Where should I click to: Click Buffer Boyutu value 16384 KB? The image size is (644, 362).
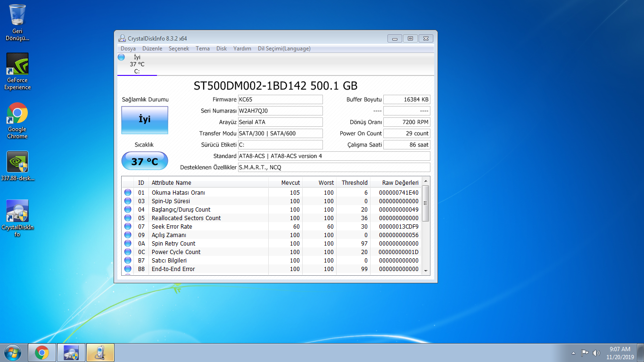407,99
